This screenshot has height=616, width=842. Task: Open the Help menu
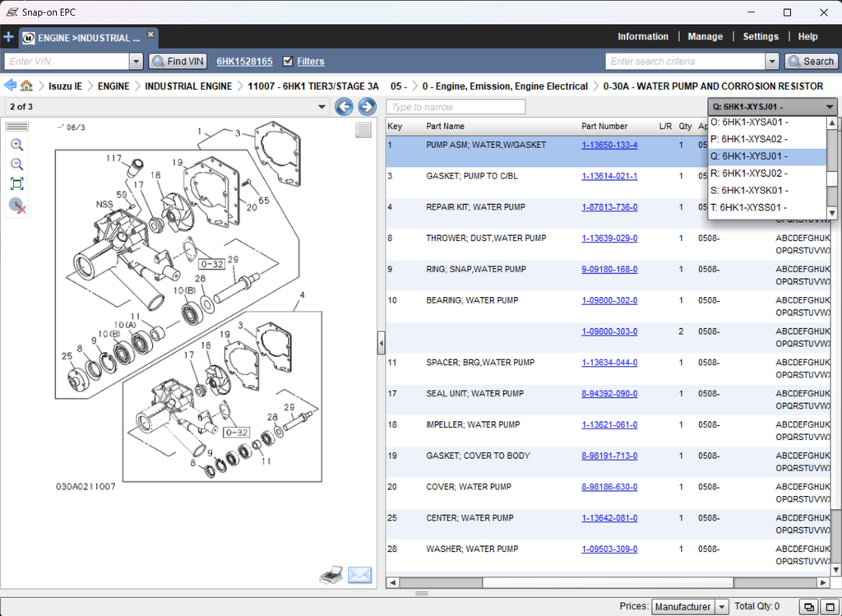point(807,36)
